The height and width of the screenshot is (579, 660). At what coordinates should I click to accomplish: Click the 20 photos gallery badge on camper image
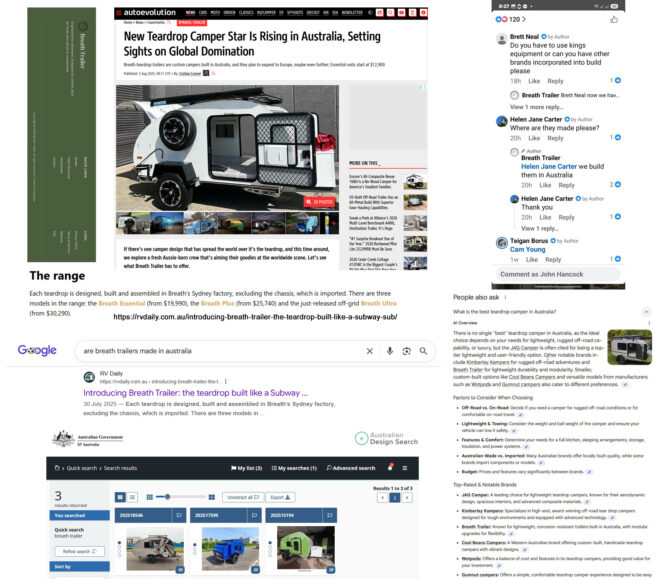319,202
